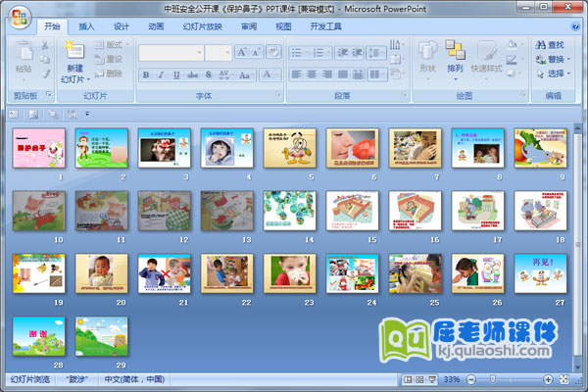The height and width of the screenshot is (392, 588).
Task: Open the 插入 ribbon tab
Action: [x=86, y=26]
